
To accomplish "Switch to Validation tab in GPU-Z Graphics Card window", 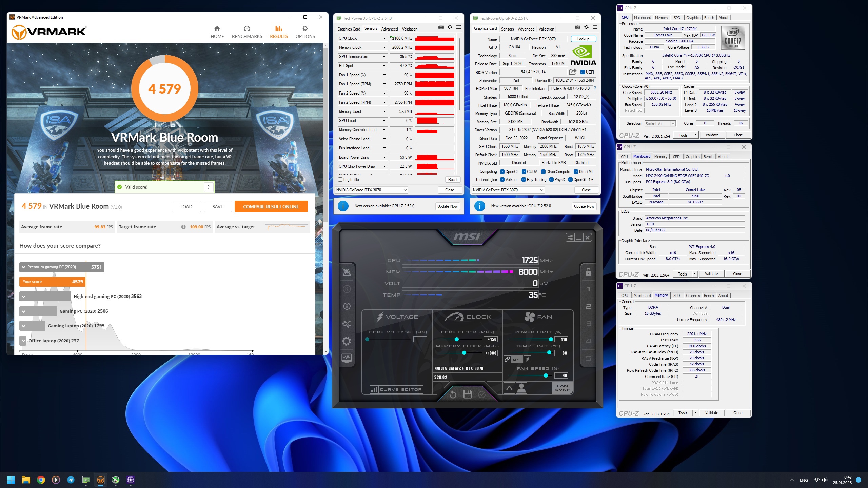I will click(546, 29).
